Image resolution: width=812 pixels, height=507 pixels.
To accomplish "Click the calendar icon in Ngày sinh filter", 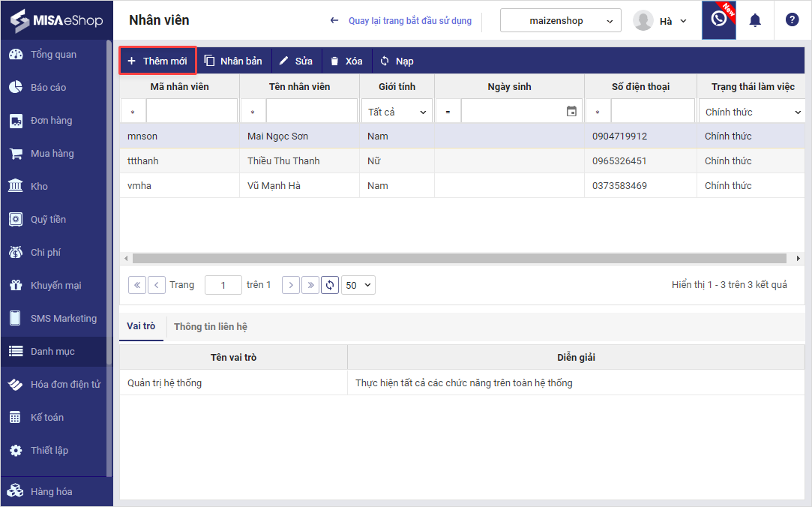I will tap(571, 112).
